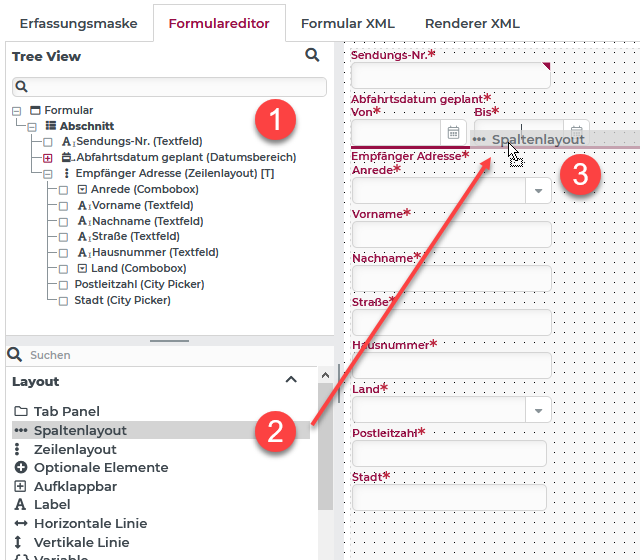
Task: Collapse the Empfänger Adresse tree node
Action: coord(48,174)
